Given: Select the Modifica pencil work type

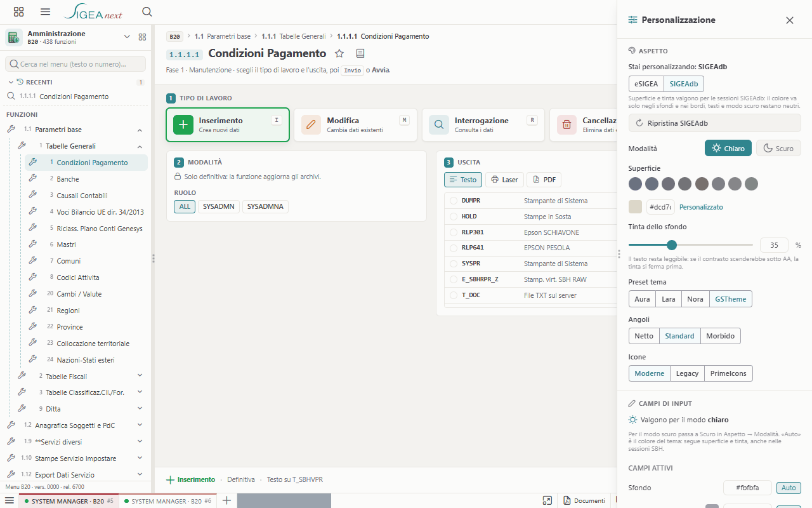Looking at the screenshot, I should tap(356, 124).
